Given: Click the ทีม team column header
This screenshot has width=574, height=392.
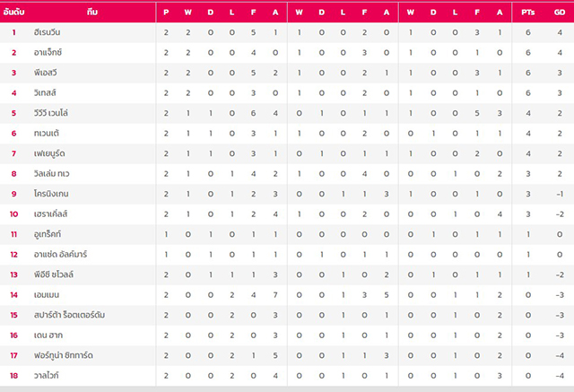Looking at the screenshot, I should click(x=92, y=12).
